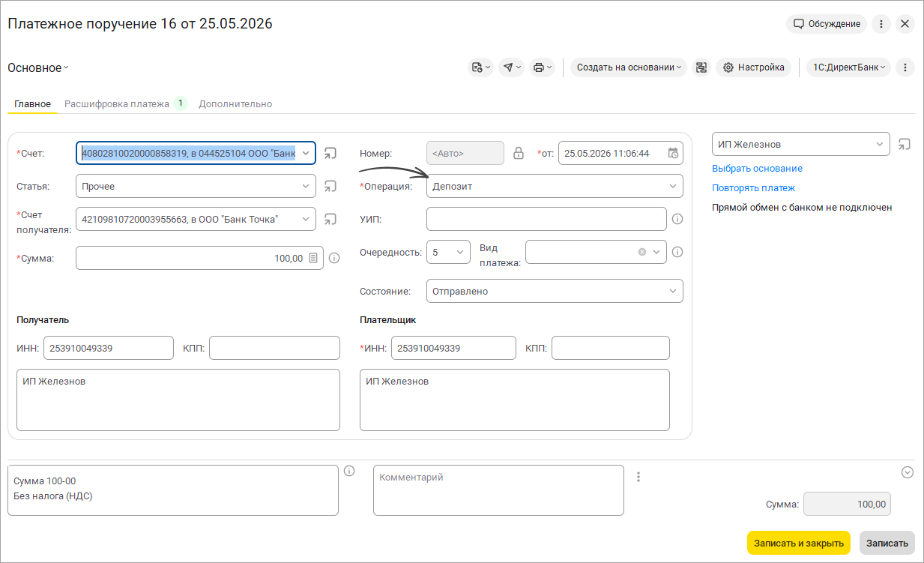
Task: Switch to the Главное tab
Action: coord(32,103)
